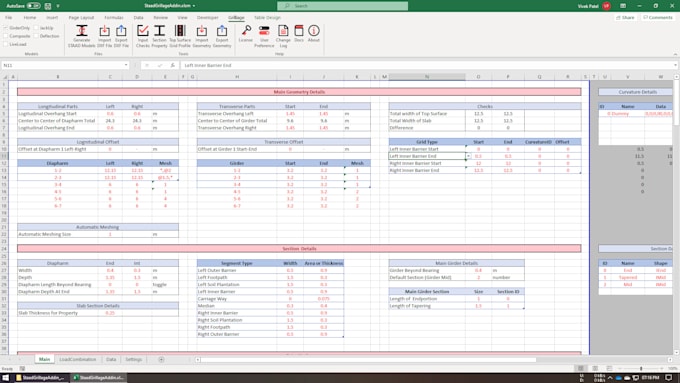This screenshot has height=383, width=680.
Task: Click Import Geometry icon
Action: pos(202,31)
